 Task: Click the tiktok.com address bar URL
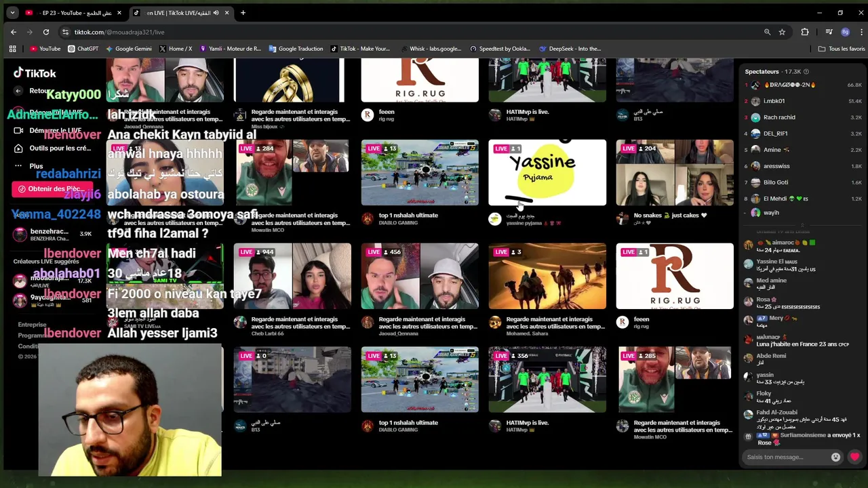[x=119, y=32]
